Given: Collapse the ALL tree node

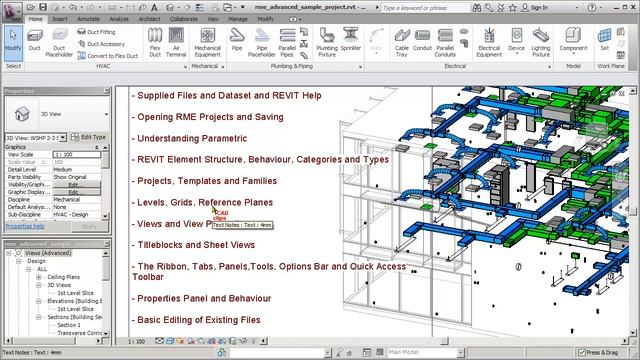Looking at the screenshot, I should [29, 269].
